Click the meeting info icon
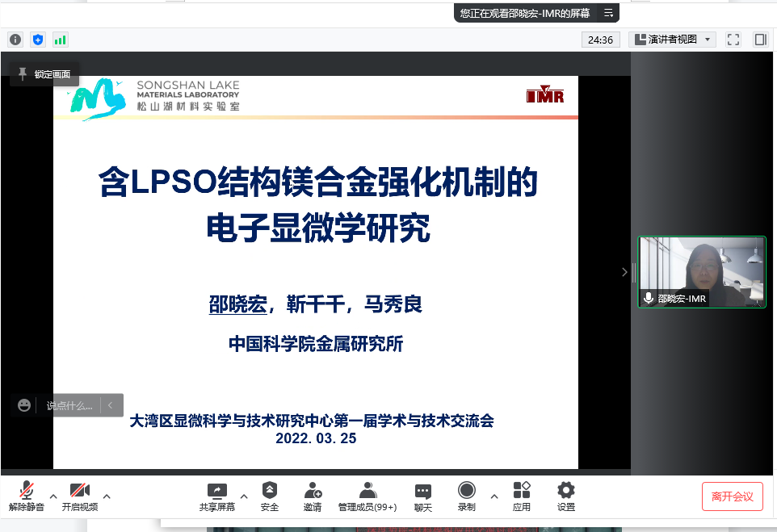 tap(15, 39)
